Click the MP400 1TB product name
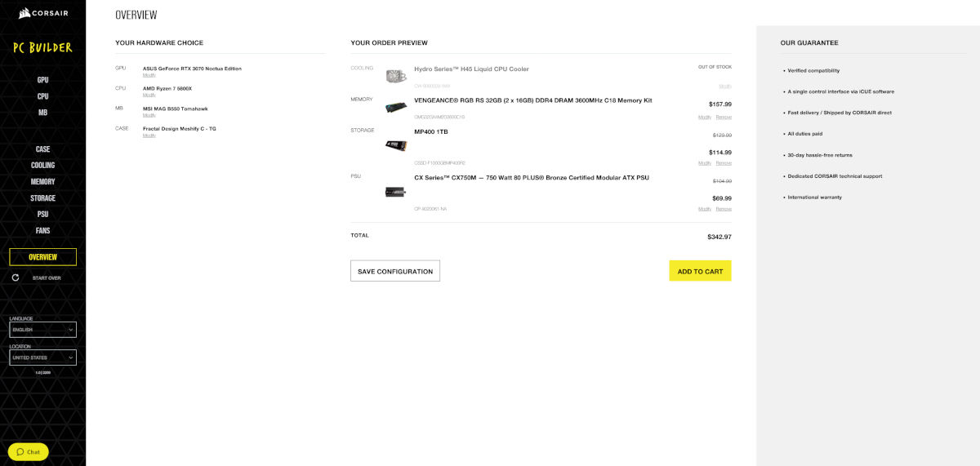 click(x=431, y=131)
